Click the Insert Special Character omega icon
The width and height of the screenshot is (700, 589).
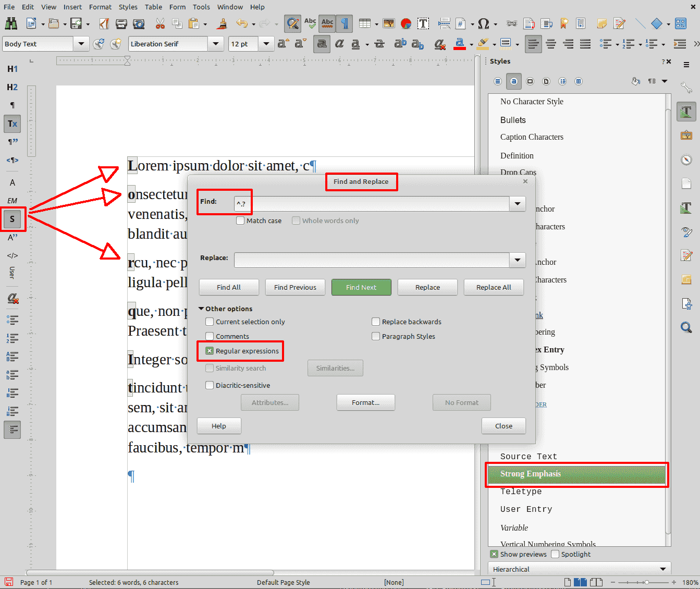coord(483,23)
